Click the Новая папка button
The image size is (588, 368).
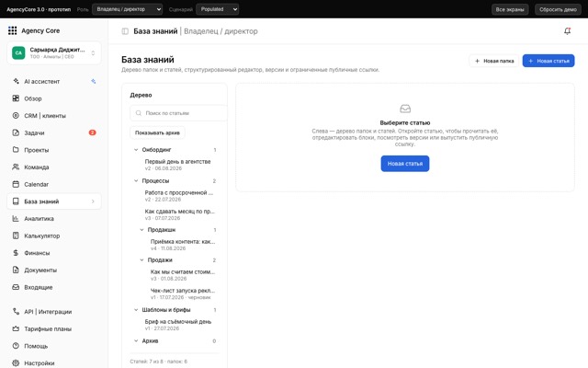pyautogui.click(x=494, y=61)
